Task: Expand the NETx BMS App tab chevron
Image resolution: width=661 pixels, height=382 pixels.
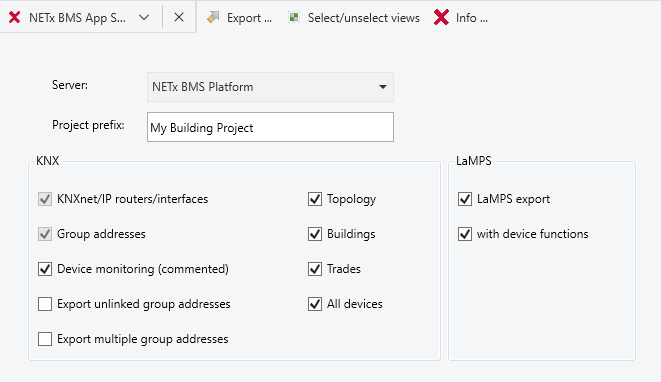Action: (x=144, y=17)
